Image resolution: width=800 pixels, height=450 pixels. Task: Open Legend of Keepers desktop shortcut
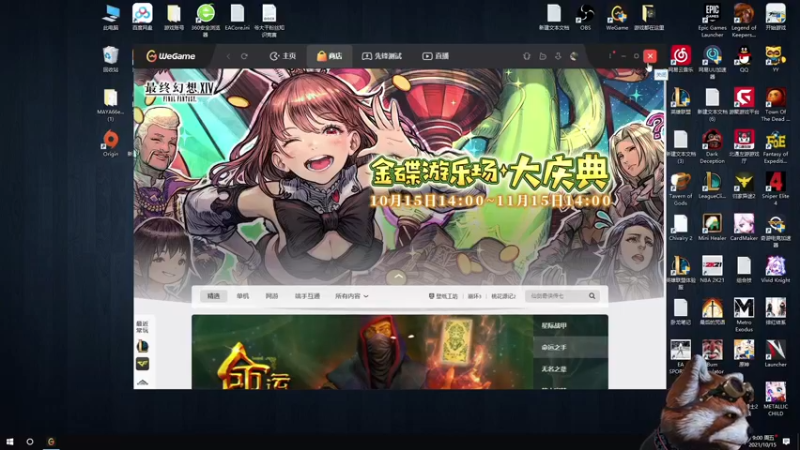point(744,20)
